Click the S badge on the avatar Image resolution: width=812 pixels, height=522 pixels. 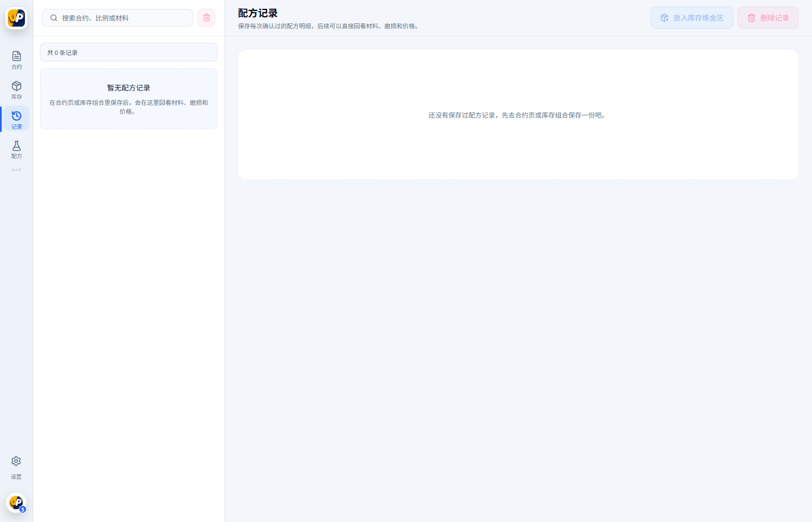pos(22,509)
